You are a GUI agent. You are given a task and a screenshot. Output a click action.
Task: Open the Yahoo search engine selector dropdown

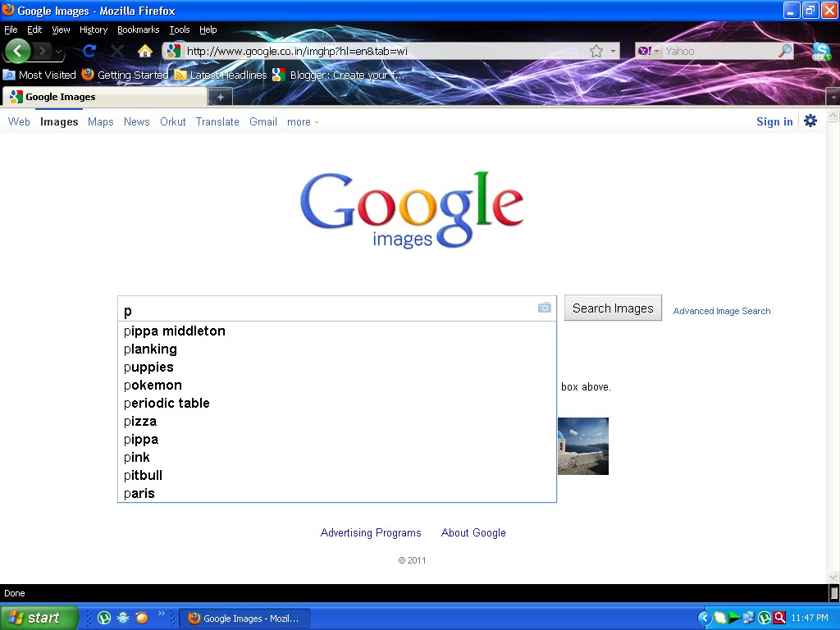tap(648, 51)
